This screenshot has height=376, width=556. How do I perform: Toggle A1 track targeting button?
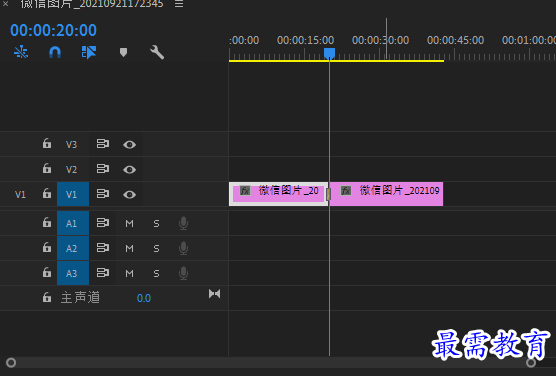[x=73, y=223]
